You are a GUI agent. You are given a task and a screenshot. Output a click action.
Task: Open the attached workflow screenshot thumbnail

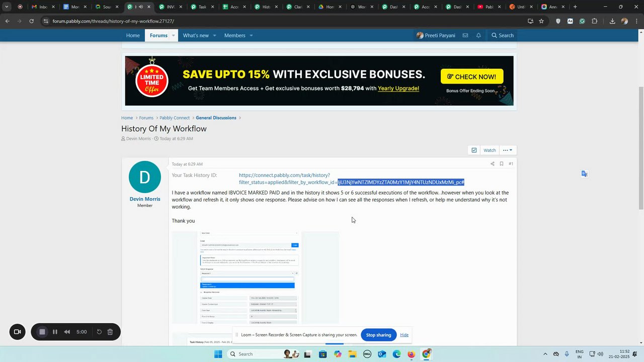tap(256, 278)
